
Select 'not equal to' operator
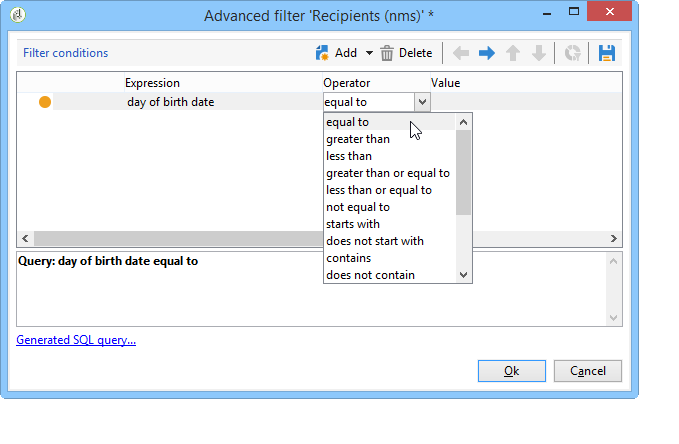pos(358,207)
